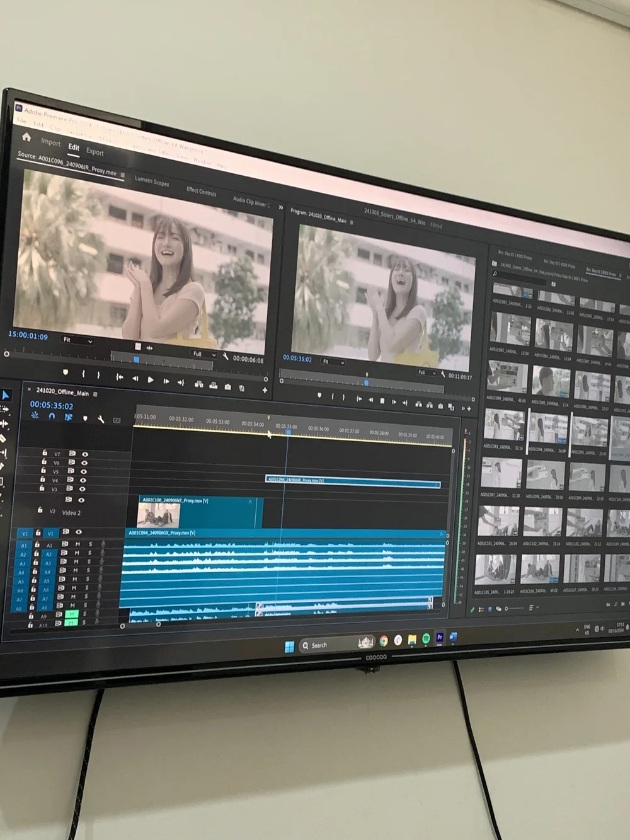This screenshot has width=630, height=840.
Task: Open Source monitor button editor plus icon
Action: pyautogui.click(x=265, y=390)
